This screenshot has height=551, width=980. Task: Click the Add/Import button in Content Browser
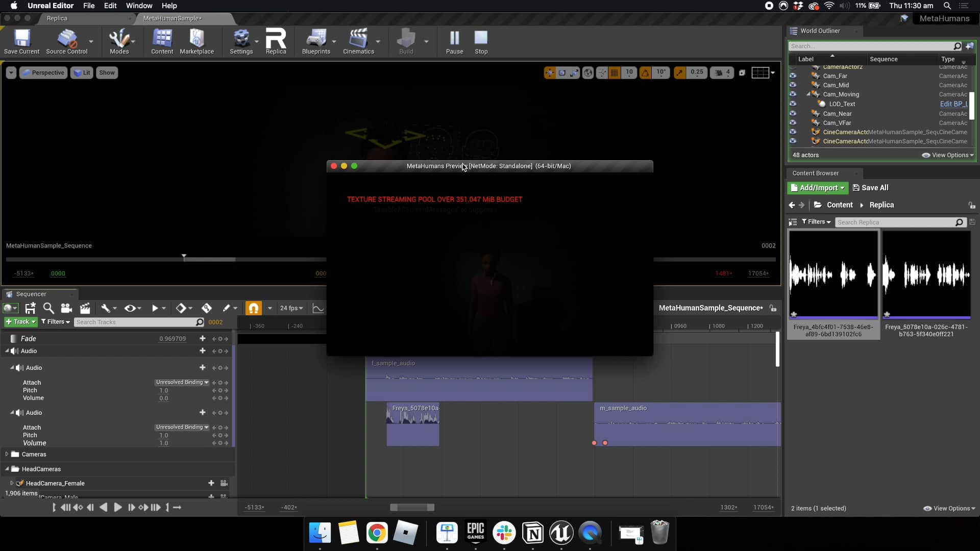point(817,187)
